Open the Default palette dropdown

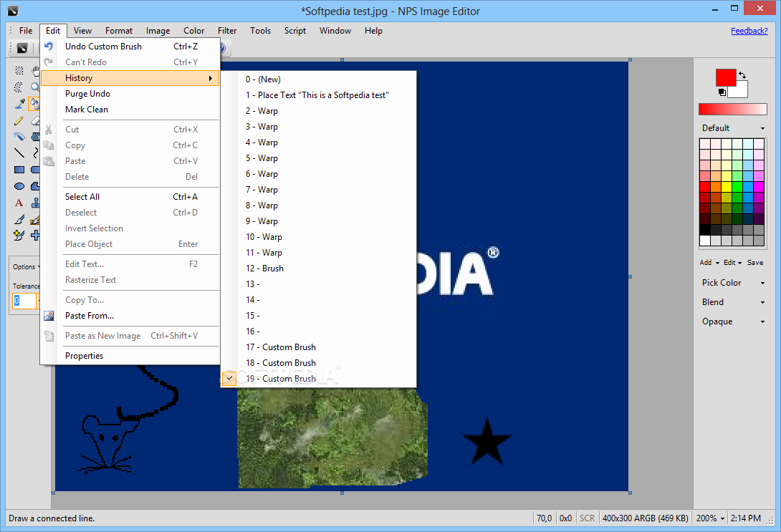coord(733,128)
